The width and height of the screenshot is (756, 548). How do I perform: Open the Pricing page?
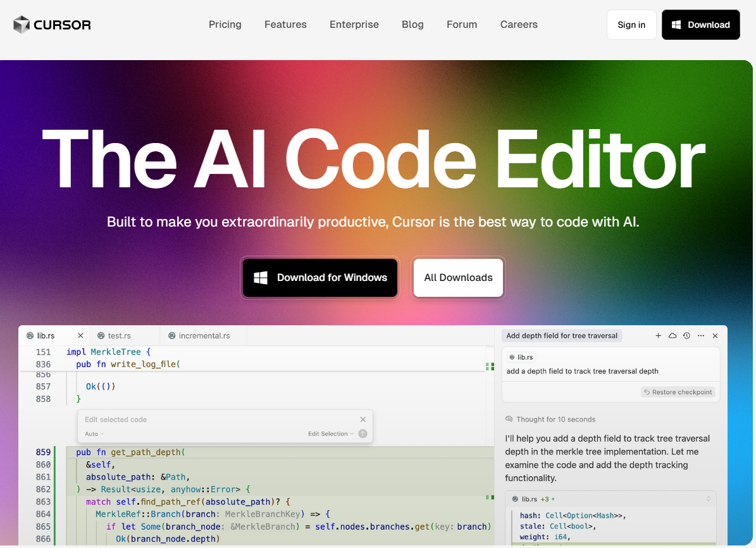point(225,25)
